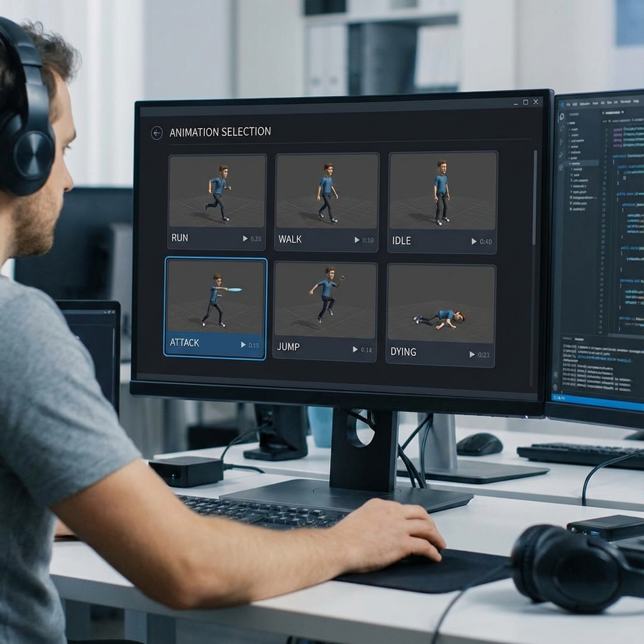Image resolution: width=644 pixels, height=644 pixels.
Task: Play the DYING animation clip
Action: point(472,355)
